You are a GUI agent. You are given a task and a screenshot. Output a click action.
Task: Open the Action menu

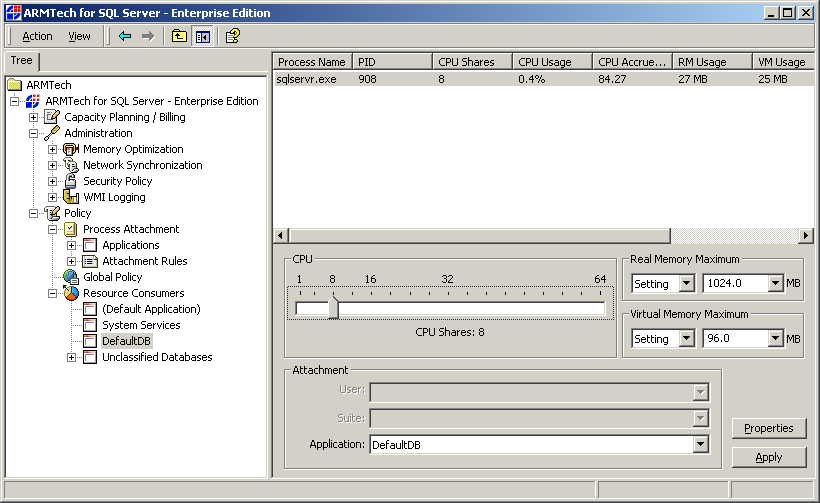pyautogui.click(x=37, y=36)
